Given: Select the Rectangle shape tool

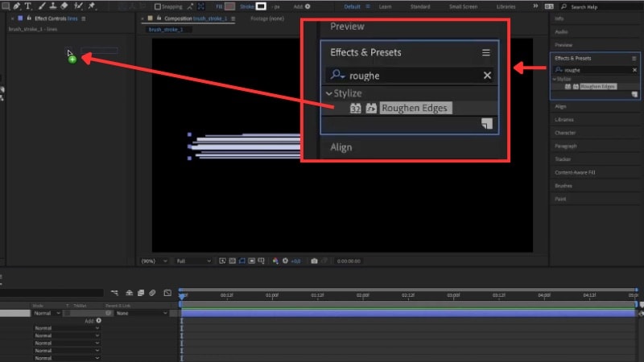Looking at the screenshot, I should (6, 6).
